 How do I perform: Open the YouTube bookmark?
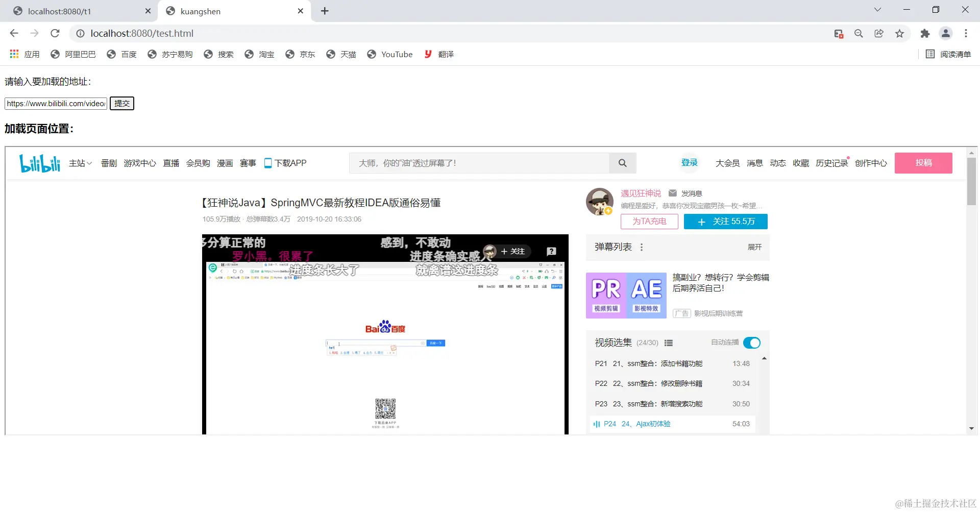pyautogui.click(x=390, y=54)
